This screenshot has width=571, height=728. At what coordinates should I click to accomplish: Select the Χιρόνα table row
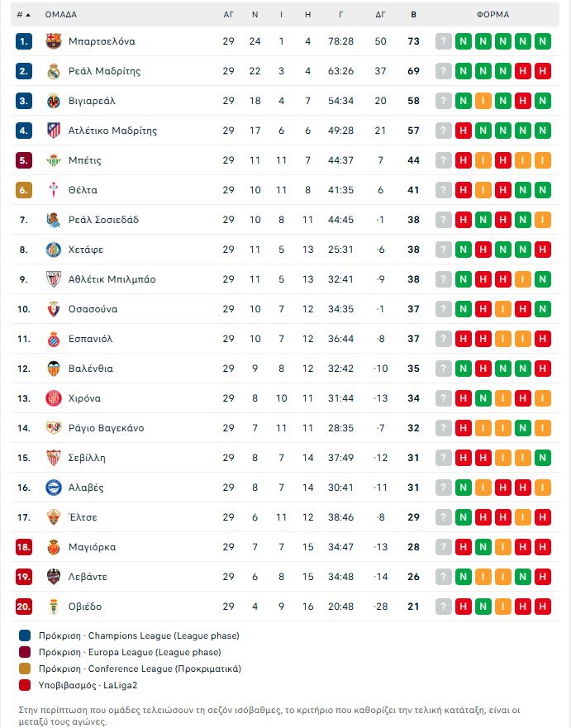click(248, 398)
